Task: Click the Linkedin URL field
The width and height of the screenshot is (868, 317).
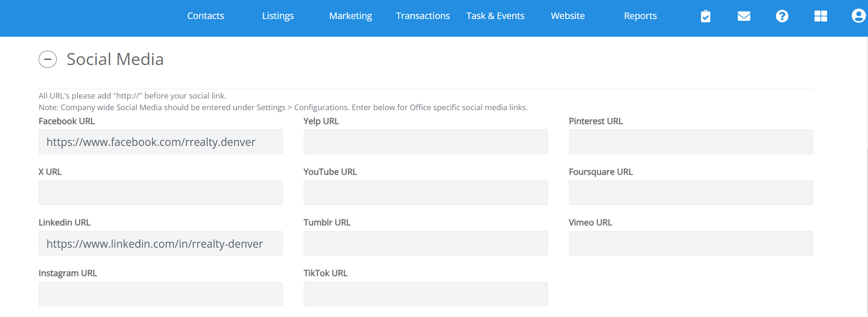Action: [x=160, y=244]
